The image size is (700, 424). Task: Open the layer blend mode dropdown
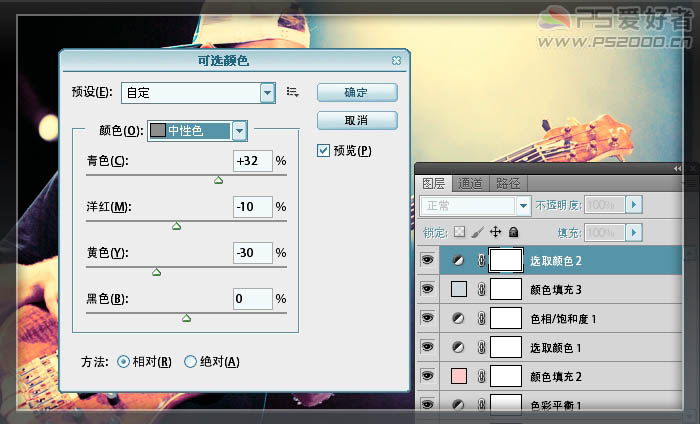click(522, 205)
